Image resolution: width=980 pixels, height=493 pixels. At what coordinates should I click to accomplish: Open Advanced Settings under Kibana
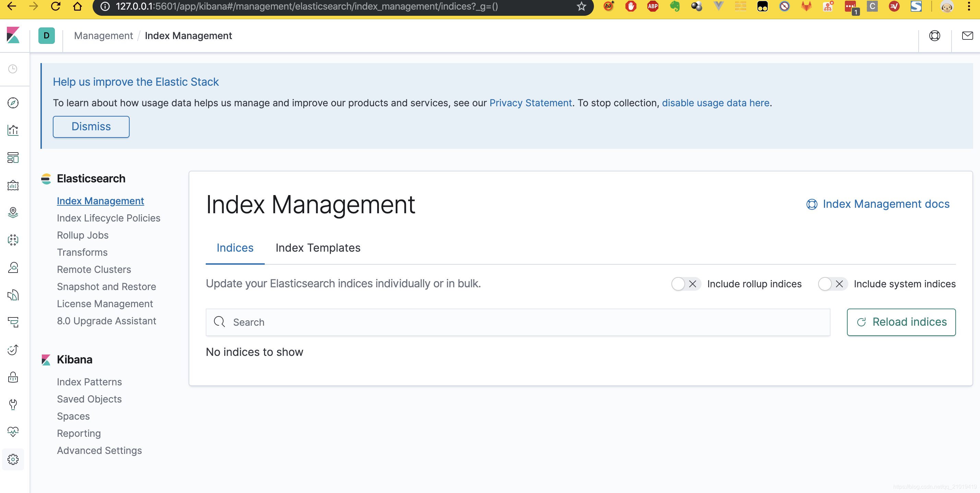pyautogui.click(x=99, y=450)
